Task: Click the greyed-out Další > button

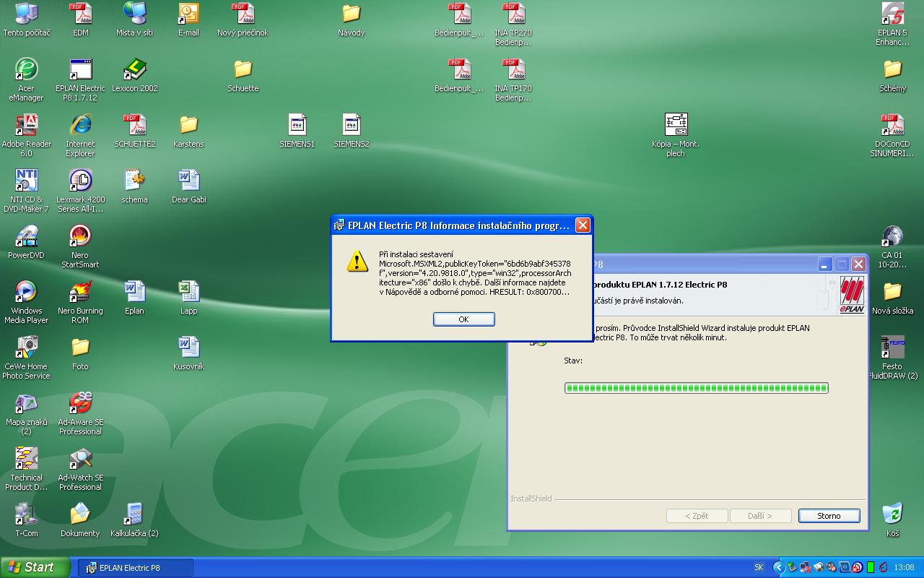Action: click(760, 516)
